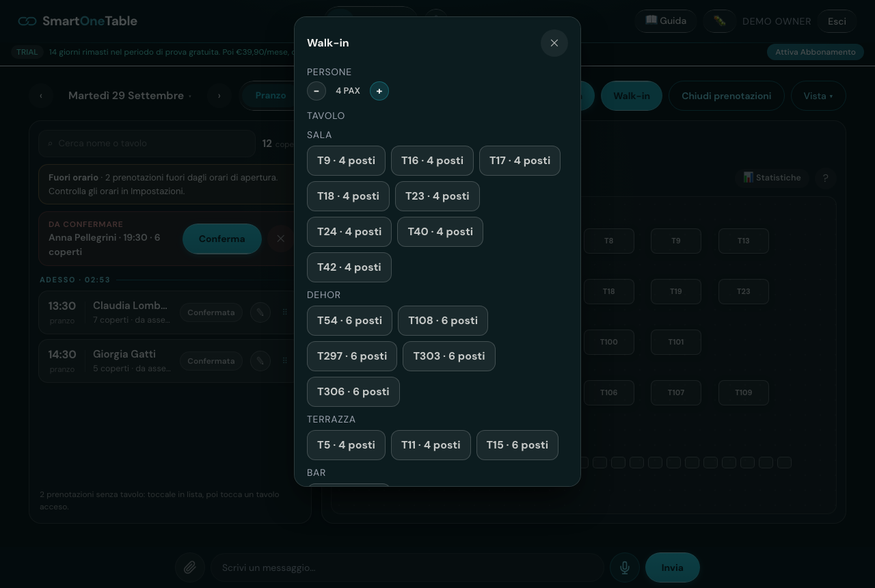Select table T303 · 6 posti
Image resolution: width=875 pixels, height=588 pixels.
449,356
